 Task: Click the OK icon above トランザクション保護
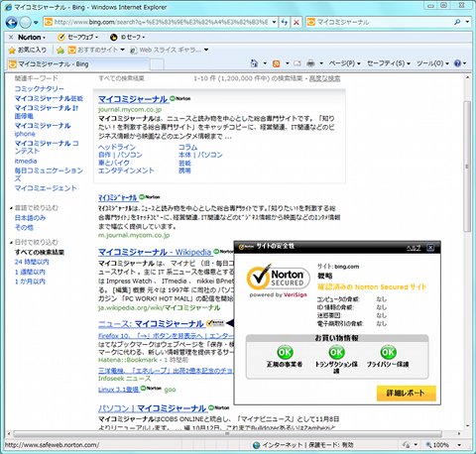[336, 352]
